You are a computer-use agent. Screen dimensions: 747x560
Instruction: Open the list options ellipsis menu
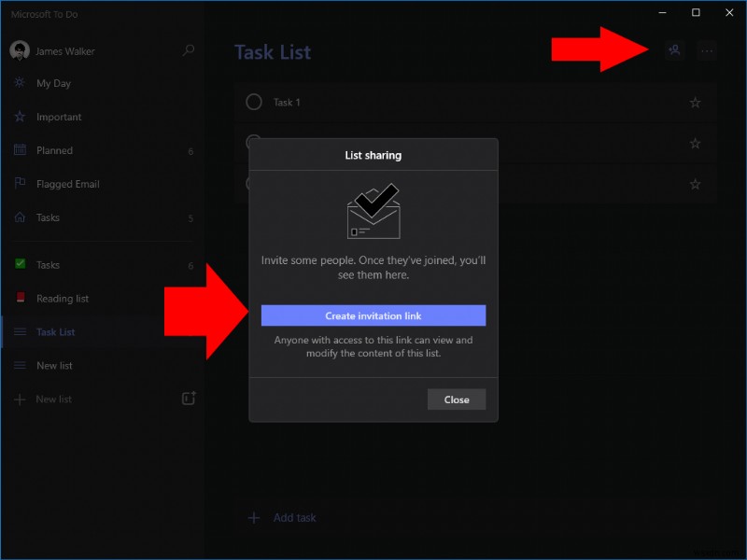(x=707, y=51)
